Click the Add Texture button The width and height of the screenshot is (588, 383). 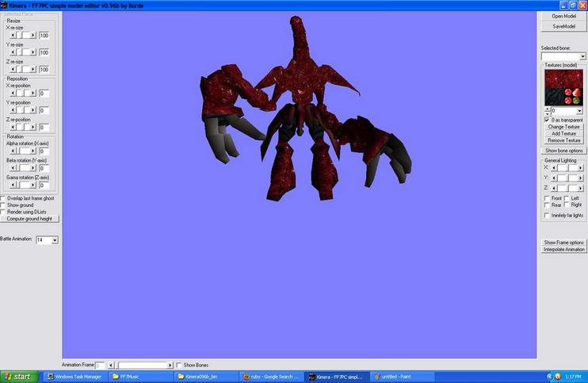(x=563, y=133)
